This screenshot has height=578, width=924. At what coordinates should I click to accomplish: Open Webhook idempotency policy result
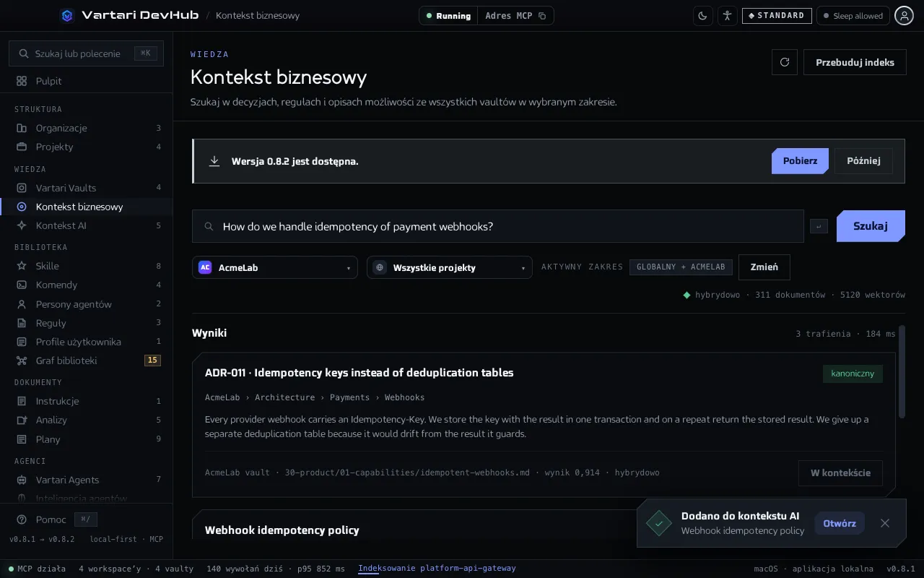tap(282, 530)
